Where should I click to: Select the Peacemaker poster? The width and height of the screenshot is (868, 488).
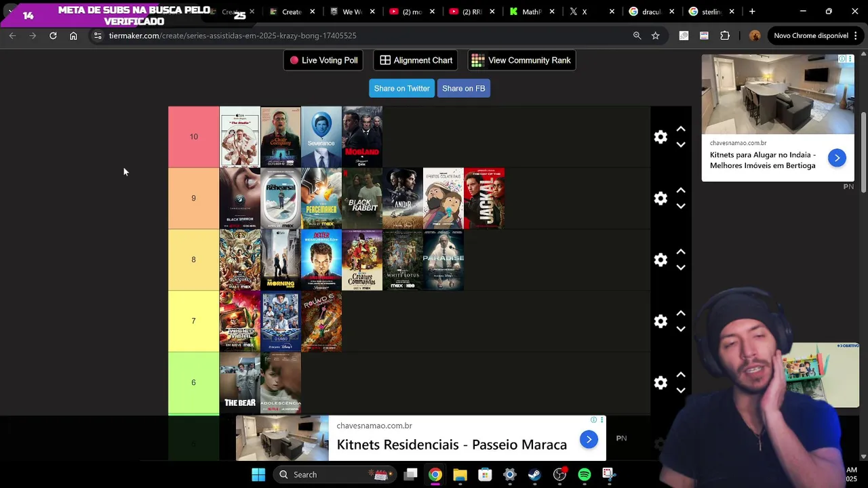point(321,199)
